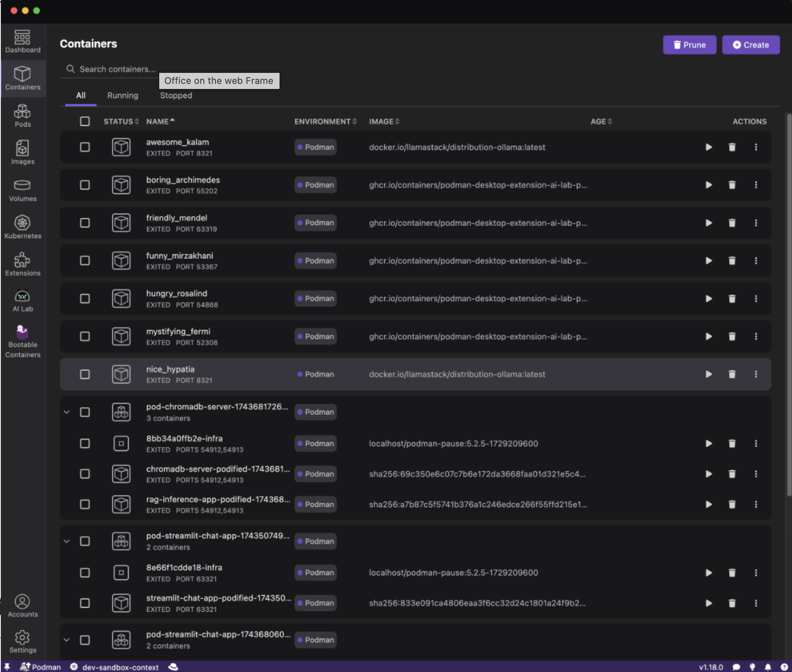Toggle the select-all containers checkbox
This screenshot has height=672, width=792.
[x=85, y=121]
